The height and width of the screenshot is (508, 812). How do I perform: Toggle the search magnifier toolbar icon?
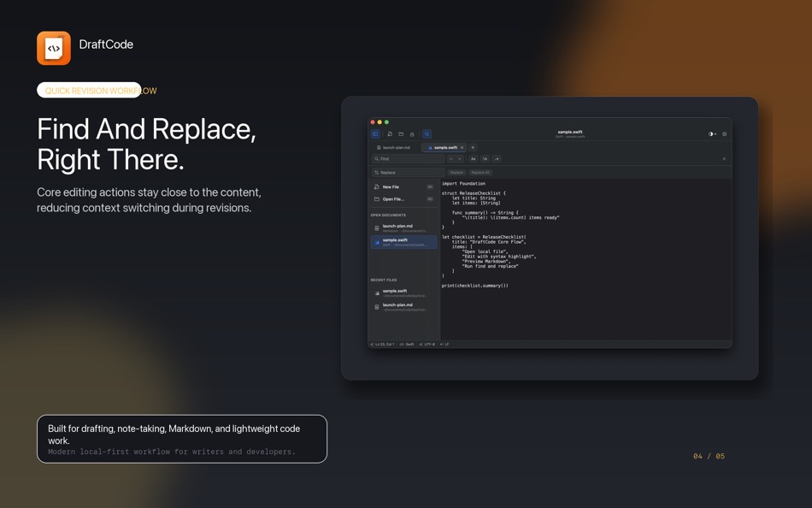coord(427,133)
